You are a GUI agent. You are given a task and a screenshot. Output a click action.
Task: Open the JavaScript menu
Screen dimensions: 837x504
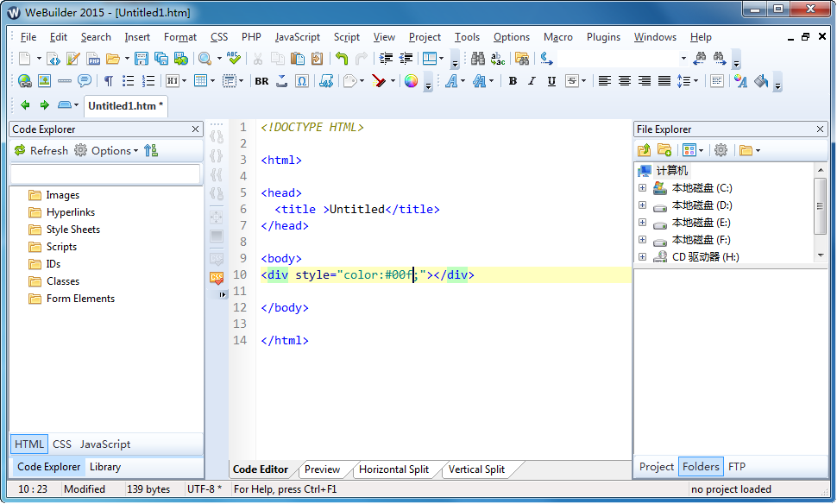[297, 37]
